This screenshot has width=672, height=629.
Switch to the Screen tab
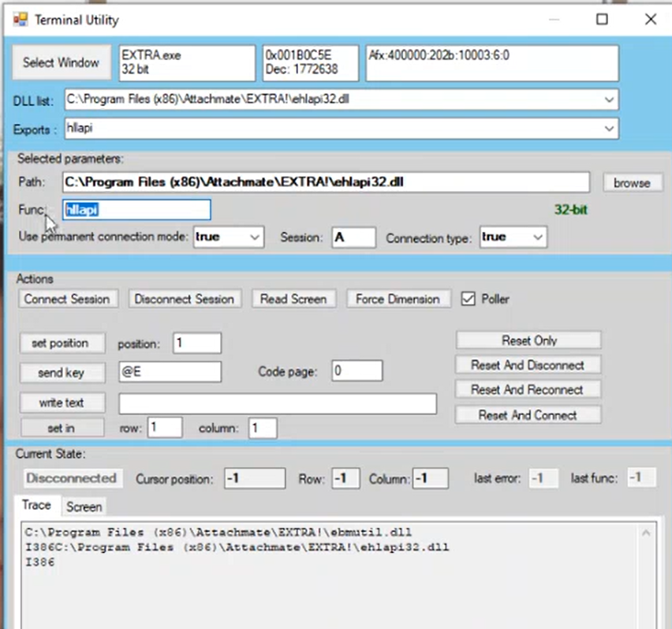point(84,507)
